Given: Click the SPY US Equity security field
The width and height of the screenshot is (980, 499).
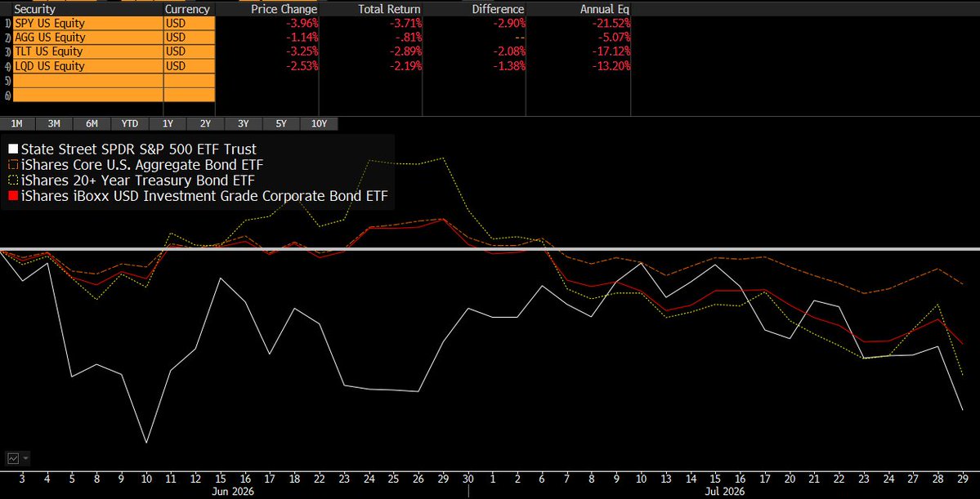Looking at the screenshot, I should [x=87, y=23].
